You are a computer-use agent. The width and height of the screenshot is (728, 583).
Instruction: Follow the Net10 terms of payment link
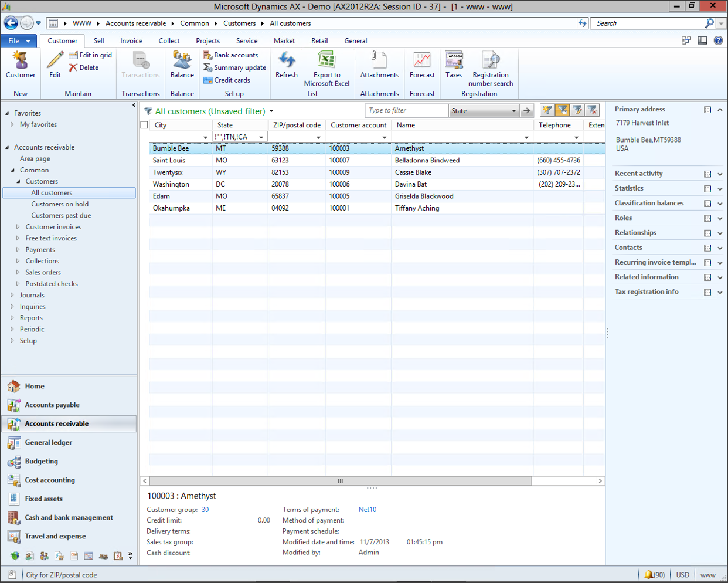click(368, 510)
